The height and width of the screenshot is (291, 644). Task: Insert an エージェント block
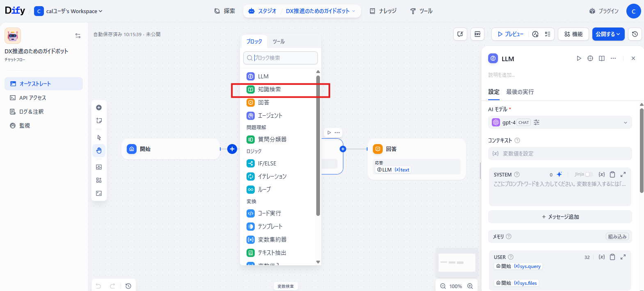coord(280,116)
